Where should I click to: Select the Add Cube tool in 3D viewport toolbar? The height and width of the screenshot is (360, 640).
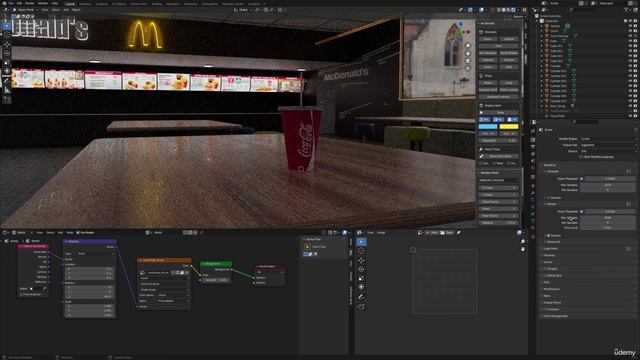(x=7, y=99)
